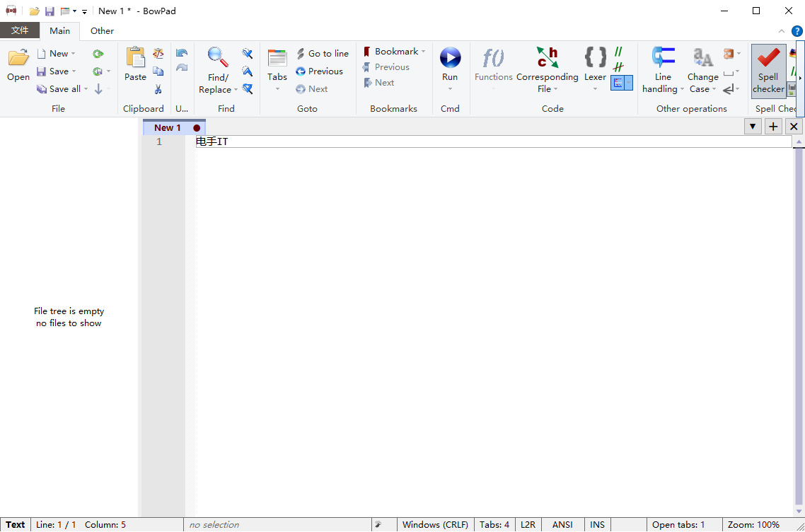
Task: Toggle the Spell checker button
Action: (768, 71)
